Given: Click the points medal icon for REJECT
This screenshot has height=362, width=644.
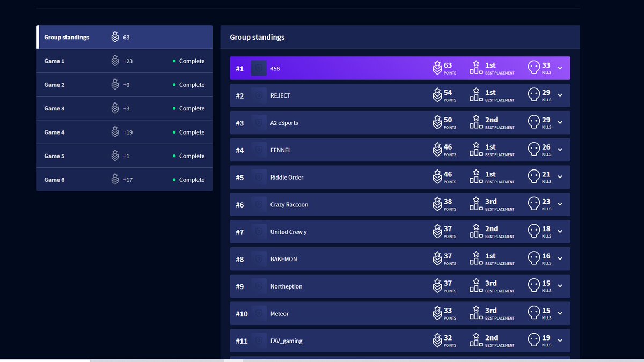Looking at the screenshot, I should 437,95.
